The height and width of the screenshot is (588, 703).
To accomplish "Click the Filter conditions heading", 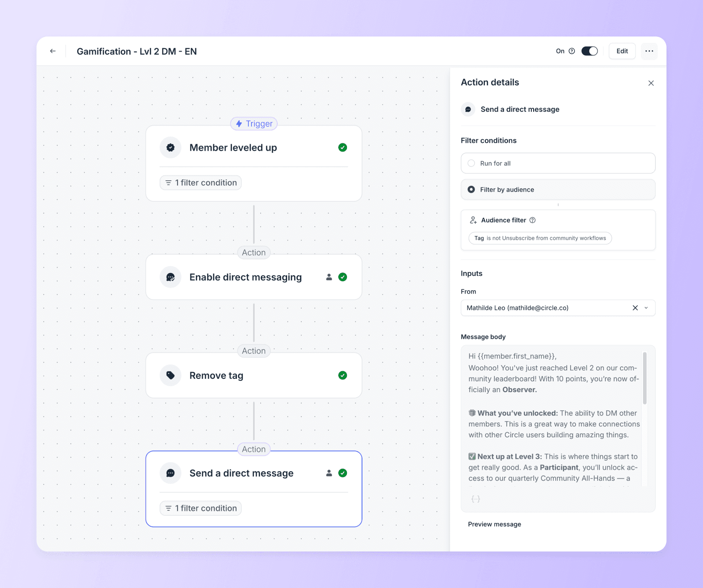I will click(x=488, y=141).
